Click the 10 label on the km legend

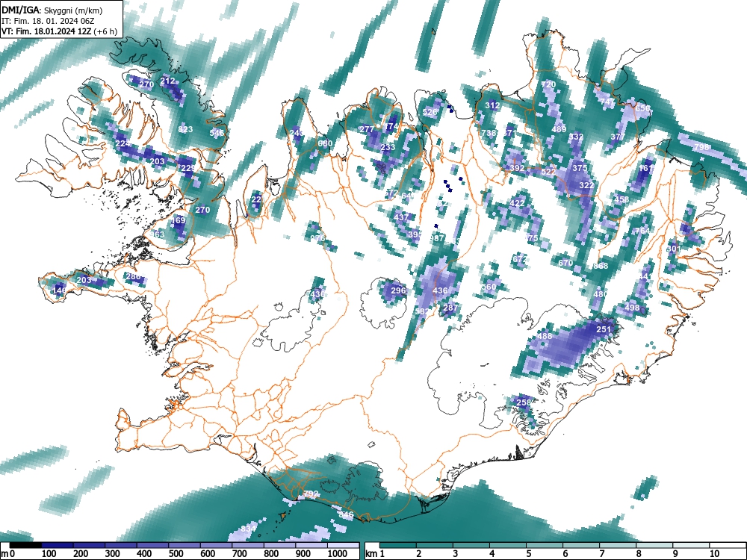coord(714,554)
